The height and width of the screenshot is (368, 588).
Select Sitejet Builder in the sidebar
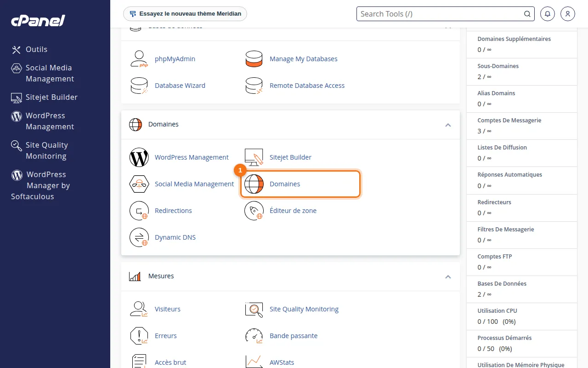pyautogui.click(x=45, y=97)
